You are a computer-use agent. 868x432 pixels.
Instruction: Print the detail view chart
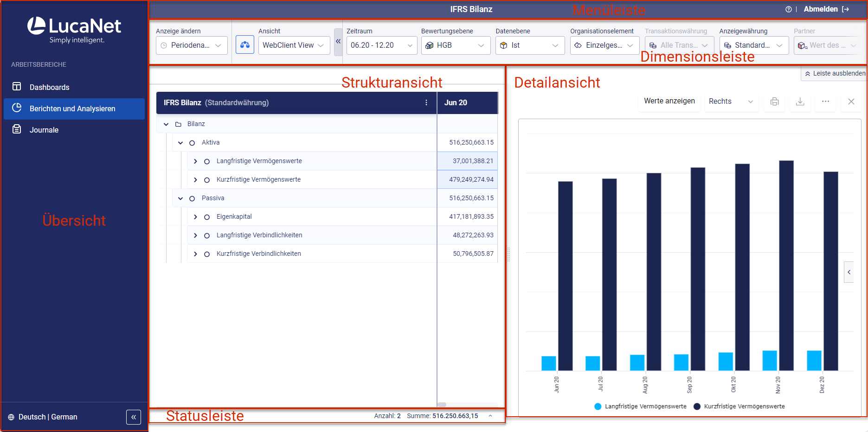click(x=774, y=102)
